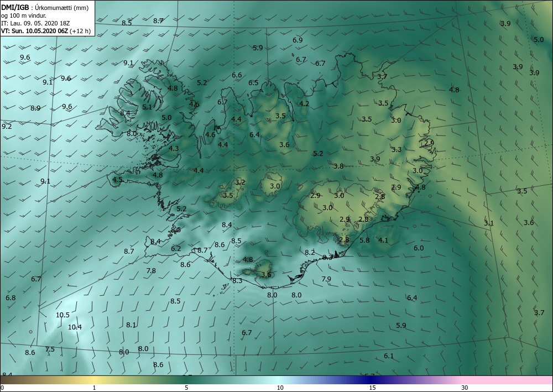Click the 6.0 value on the map
The height and width of the screenshot is (392, 553).
[419, 248]
